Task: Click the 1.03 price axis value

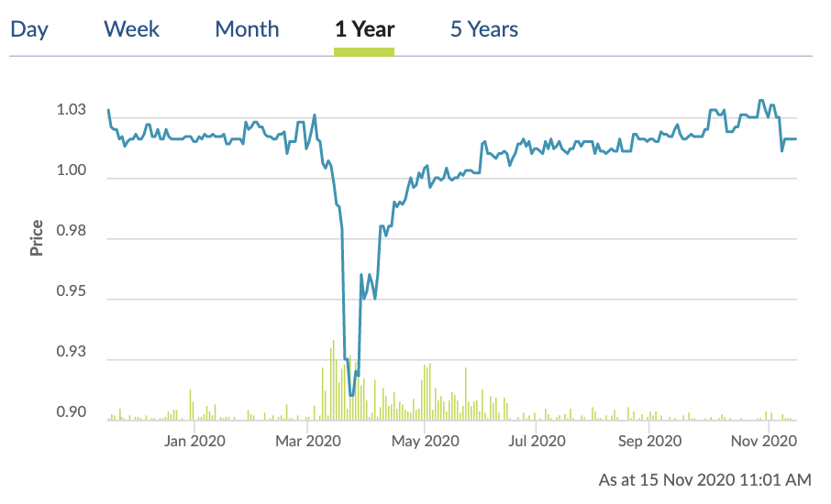Action: (72, 111)
